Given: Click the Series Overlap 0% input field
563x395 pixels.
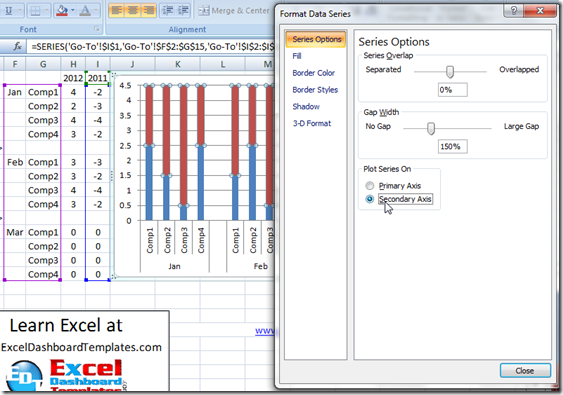Looking at the screenshot, I should tap(452, 90).
